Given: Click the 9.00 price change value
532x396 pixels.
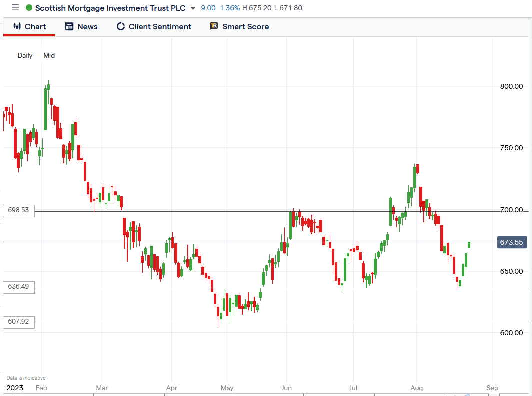Looking at the screenshot, I should point(208,8).
